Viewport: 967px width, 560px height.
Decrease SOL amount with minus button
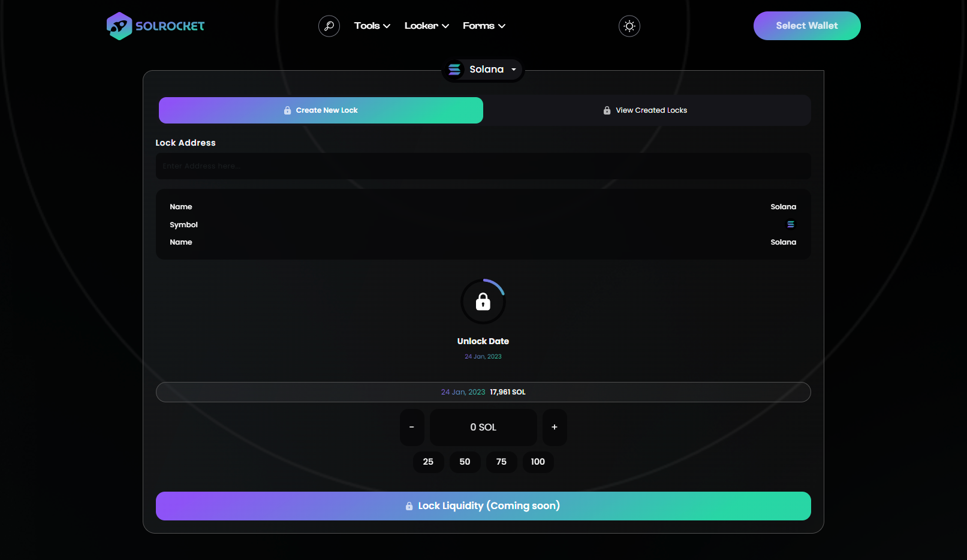coord(412,427)
